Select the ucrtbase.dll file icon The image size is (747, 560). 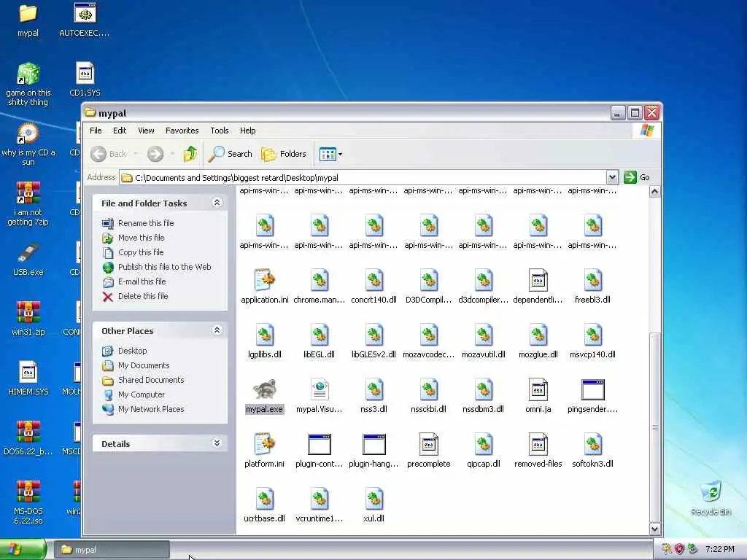pos(264,499)
